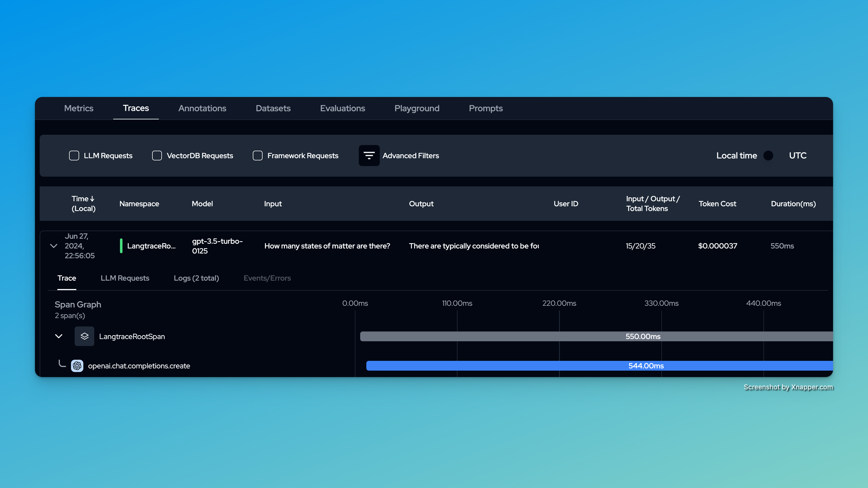This screenshot has width=868, height=488.
Task: Select the openai.chat.completions.create span
Action: point(139,366)
